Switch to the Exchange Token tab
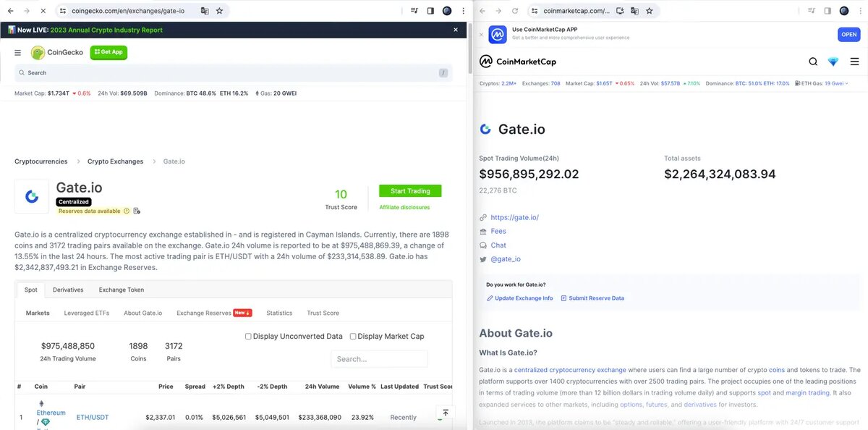The image size is (868, 430). 122,290
